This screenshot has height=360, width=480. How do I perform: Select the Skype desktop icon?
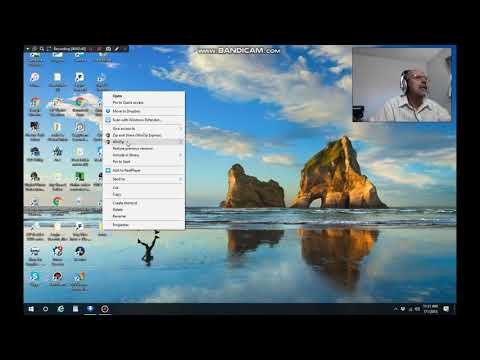coord(34,279)
